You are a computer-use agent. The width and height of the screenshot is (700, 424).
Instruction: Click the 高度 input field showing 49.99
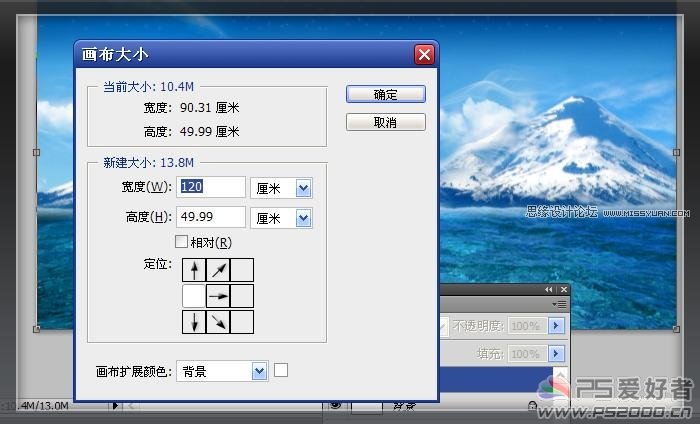tap(211, 217)
